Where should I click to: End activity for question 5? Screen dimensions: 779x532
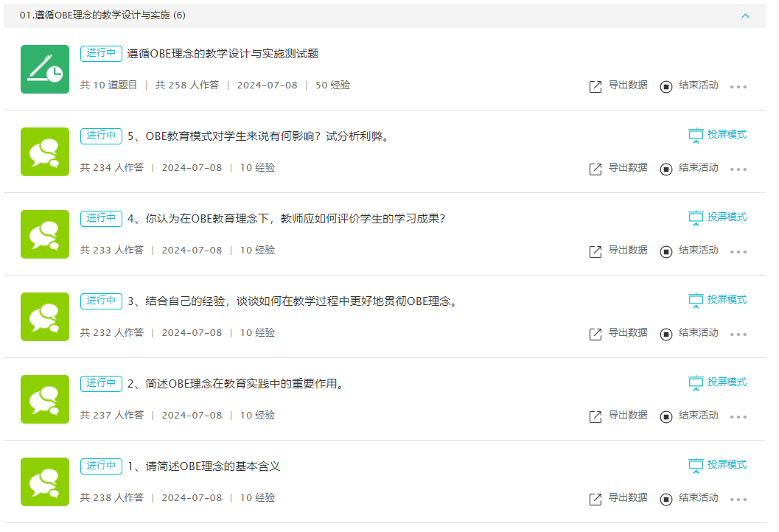[689, 168]
